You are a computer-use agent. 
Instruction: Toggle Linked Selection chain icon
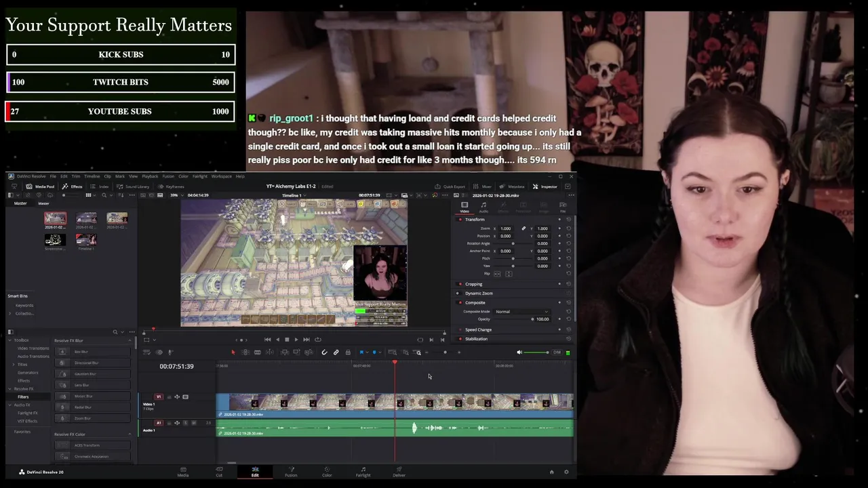click(x=336, y=352)
